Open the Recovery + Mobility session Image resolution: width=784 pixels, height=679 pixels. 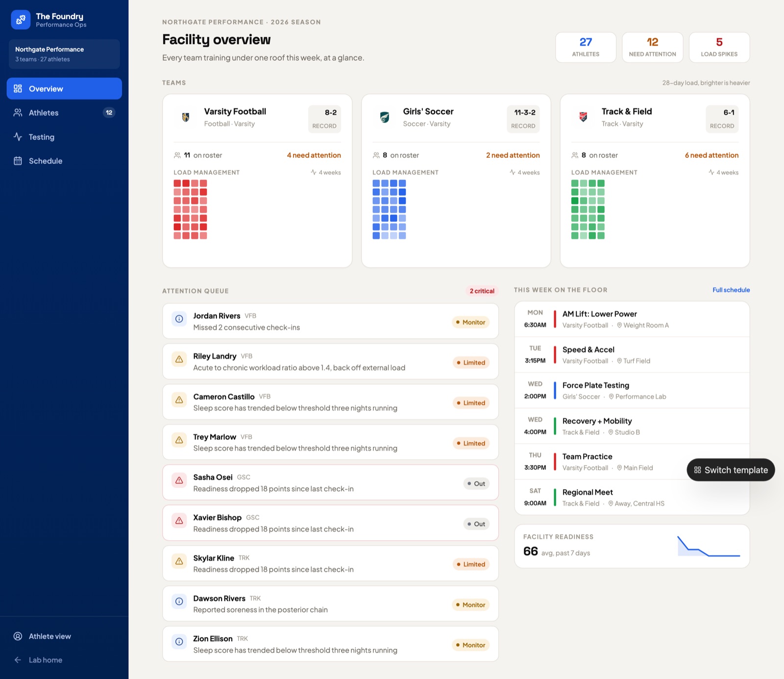(x=632, y=427)
